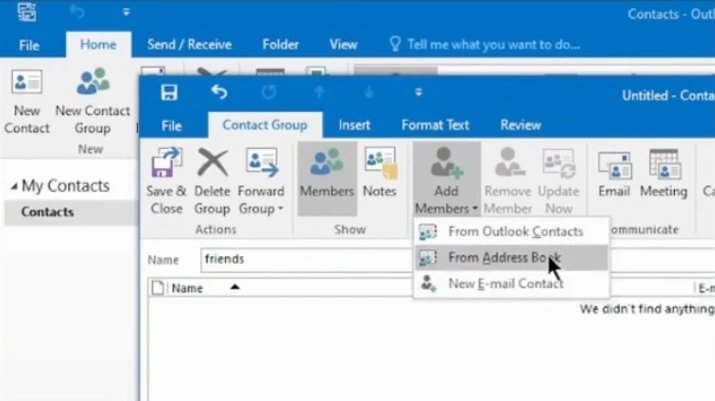Click Send/Receive All Folders icon in Outlook title bar
The width and height of the screenshot is (715, 401).
pyautogui.click(x=27, y=12)
